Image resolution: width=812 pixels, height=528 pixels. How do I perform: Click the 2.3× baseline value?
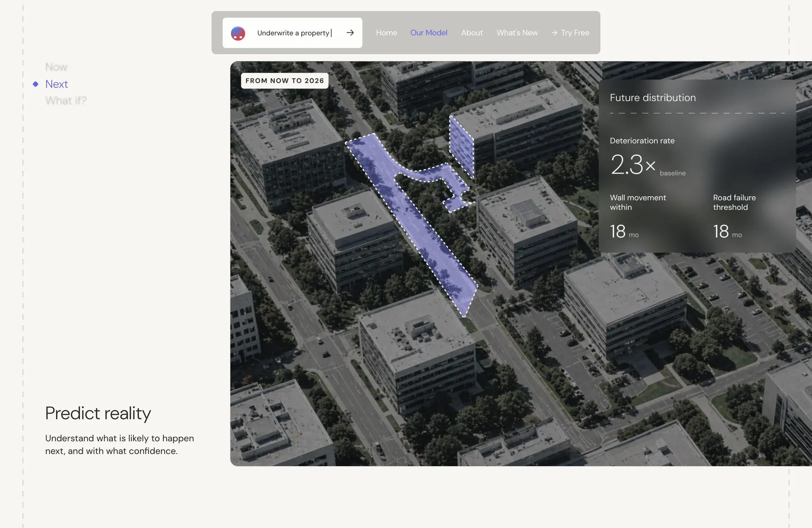coord(647,165)
